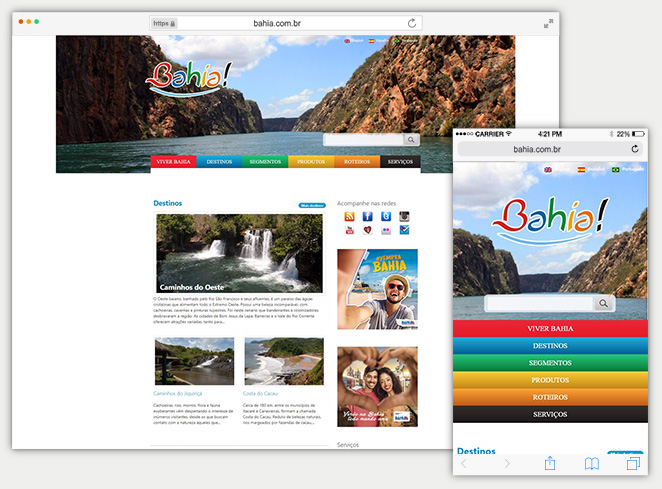Tap the mobile browser back arrow
The image size is (662, 489).
464,464
